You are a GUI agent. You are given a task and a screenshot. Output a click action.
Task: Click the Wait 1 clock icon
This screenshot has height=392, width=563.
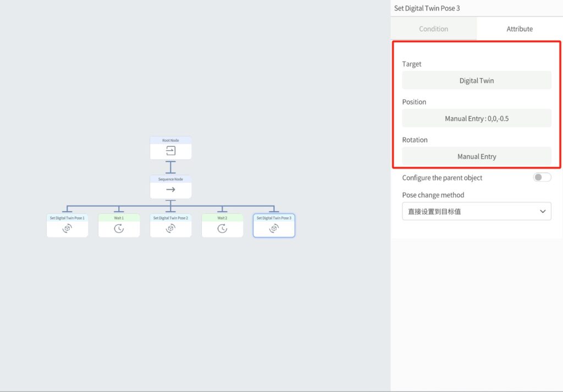click(x=119, y=228)
